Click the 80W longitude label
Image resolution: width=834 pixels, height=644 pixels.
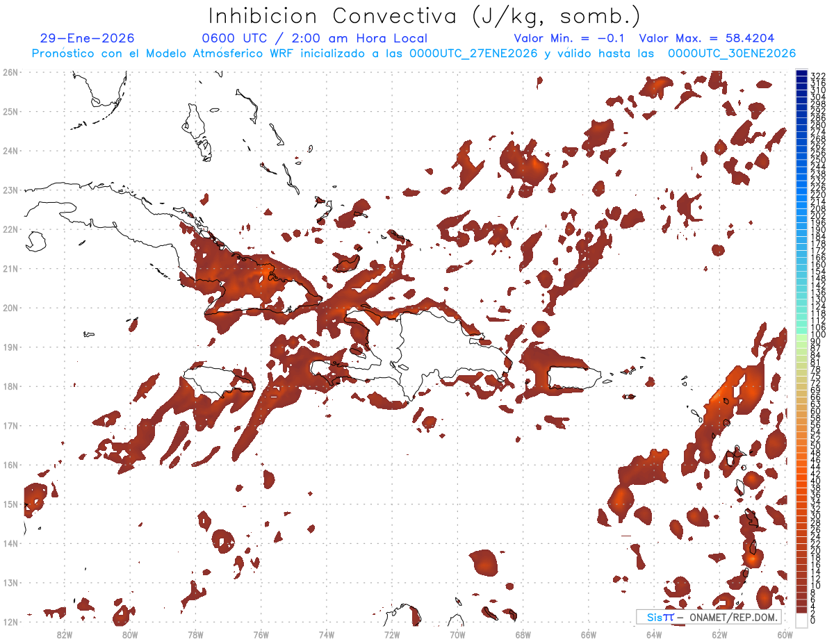tap(129, 634)
